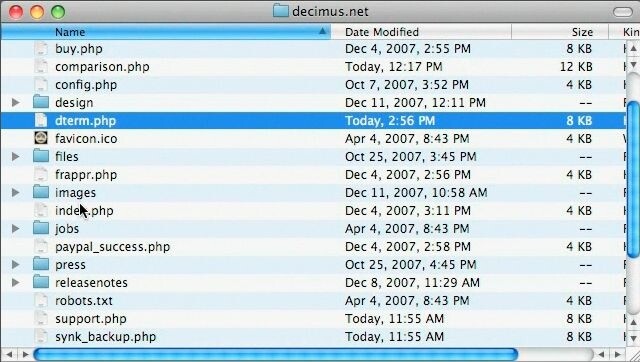Expand the press folder disclosure triangle

pyautogui.click(x=16, y=264)
